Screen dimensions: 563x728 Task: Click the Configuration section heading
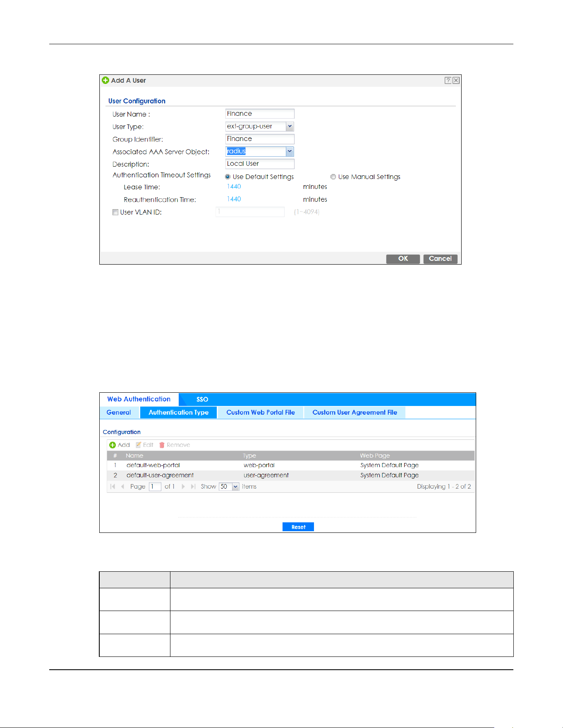point(122,432)
